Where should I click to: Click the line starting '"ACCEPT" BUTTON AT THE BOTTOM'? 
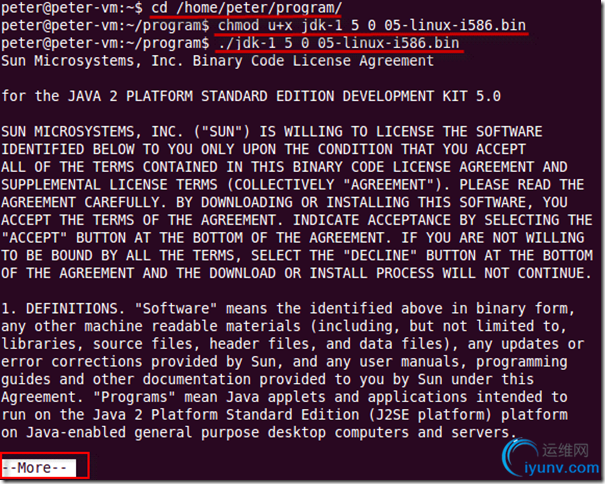point(292,238)
